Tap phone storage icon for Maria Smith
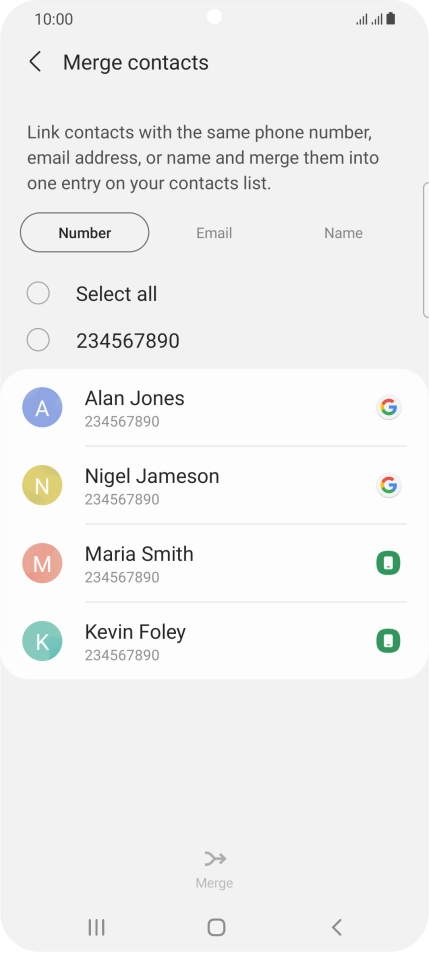The width and height of the screenshot is (429, 954). coord(388,563)
